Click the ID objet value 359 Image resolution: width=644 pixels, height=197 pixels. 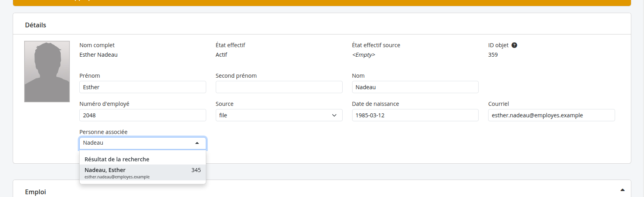pyautogui.click(x=493, y=55)
